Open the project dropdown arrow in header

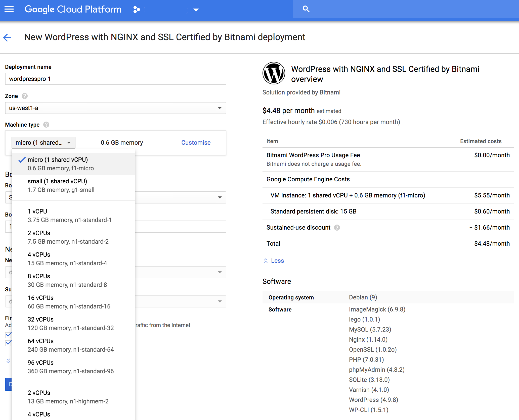point(196,10)
